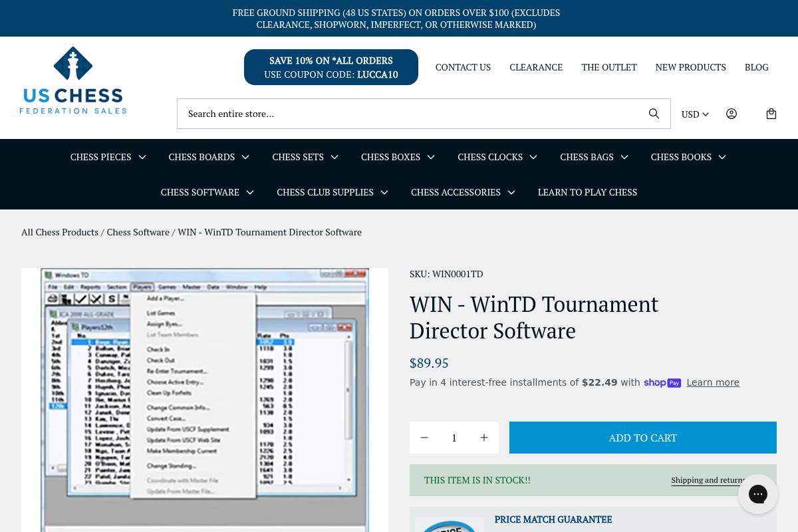Open the Chess Boards menu
The width and height of the screenshot is (798, 532).
201,157
